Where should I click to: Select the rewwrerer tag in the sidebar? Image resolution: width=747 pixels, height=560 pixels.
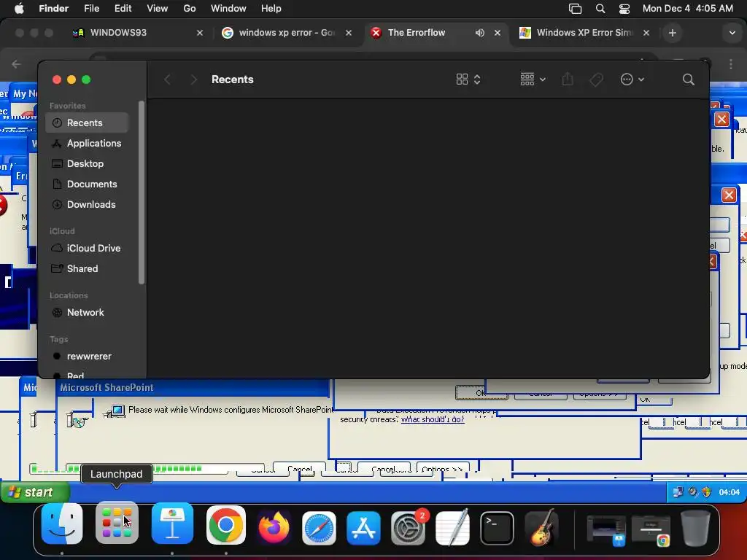click(88, 357)
